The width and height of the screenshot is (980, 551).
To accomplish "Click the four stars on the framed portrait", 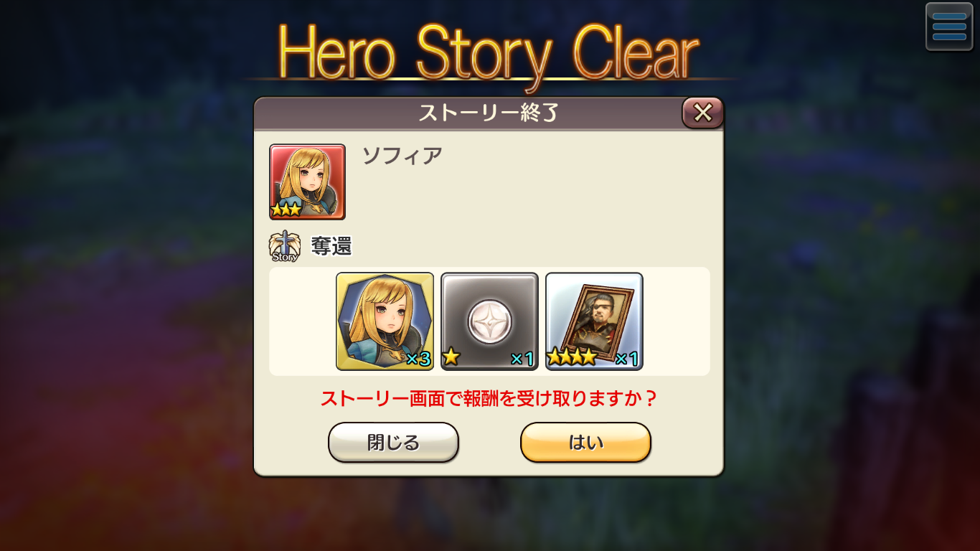I will 572,357.
